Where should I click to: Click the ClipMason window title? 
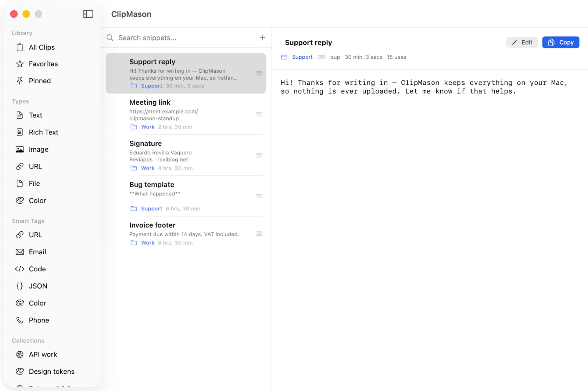[x=131, y=14]
